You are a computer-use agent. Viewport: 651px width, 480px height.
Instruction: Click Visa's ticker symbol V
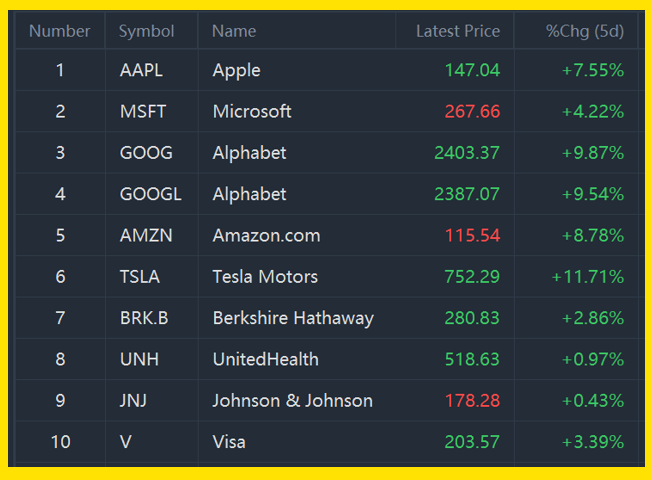click(126, 442)
